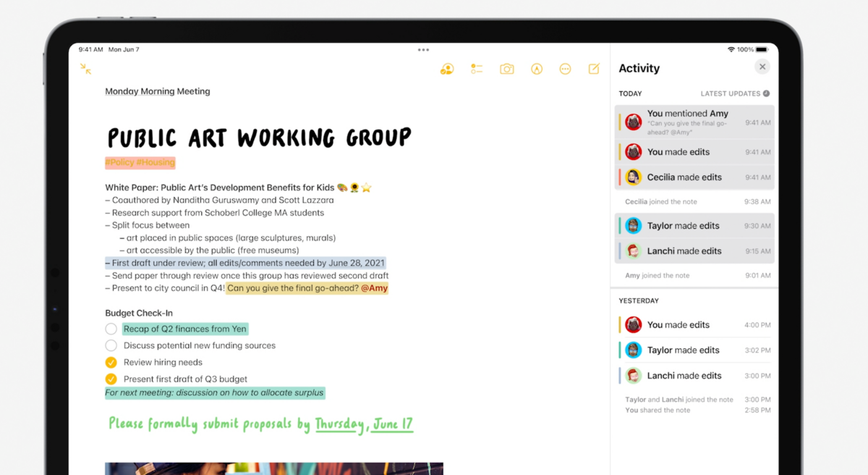This screenshot has height=475, width=868.
Task: Open the camera icon in the toolbar
Action: click(x=507, y=69)
